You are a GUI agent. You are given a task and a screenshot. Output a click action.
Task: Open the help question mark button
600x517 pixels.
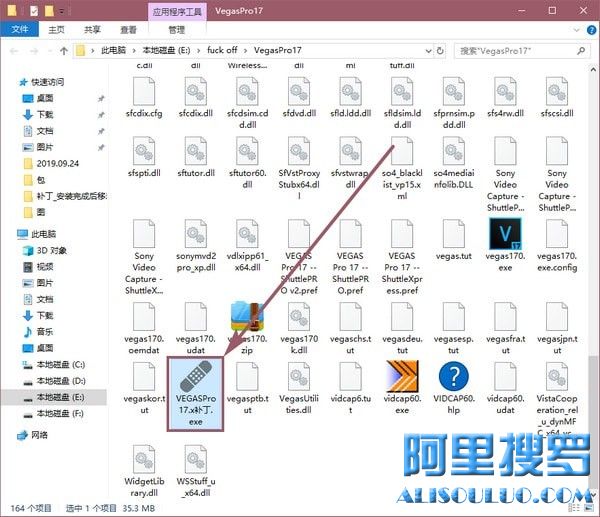click(591, 30)
